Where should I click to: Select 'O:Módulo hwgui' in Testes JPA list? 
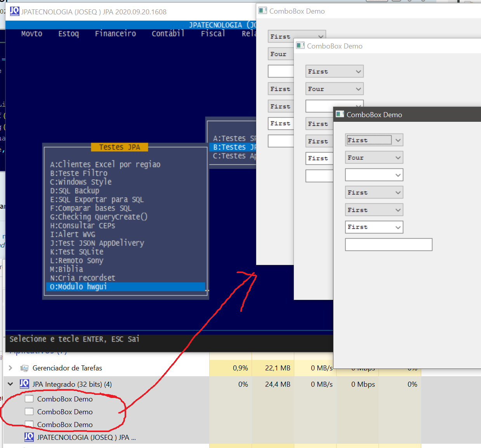125,287
